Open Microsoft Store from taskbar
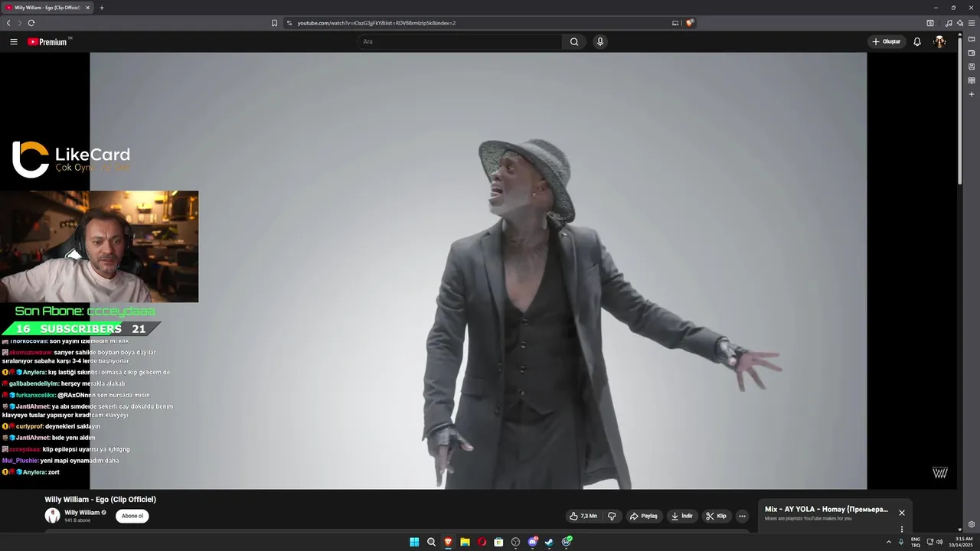 pyautogui.click(x=498, y=542)
